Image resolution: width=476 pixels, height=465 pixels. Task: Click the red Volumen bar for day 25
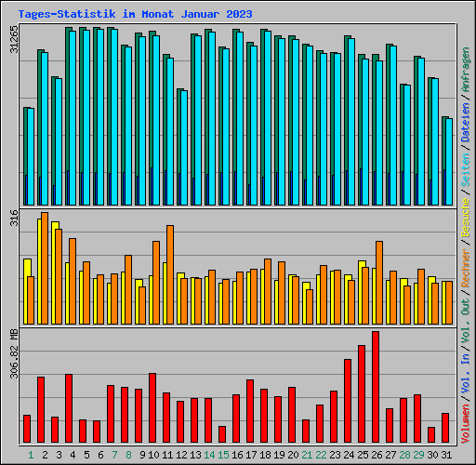[362, 393]
